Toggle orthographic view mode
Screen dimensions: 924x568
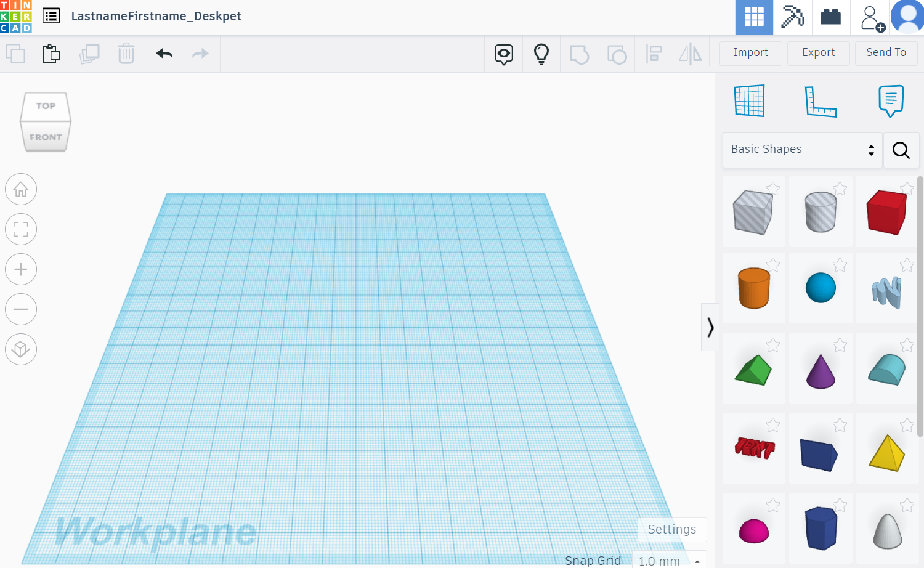(x=20, y=349)
